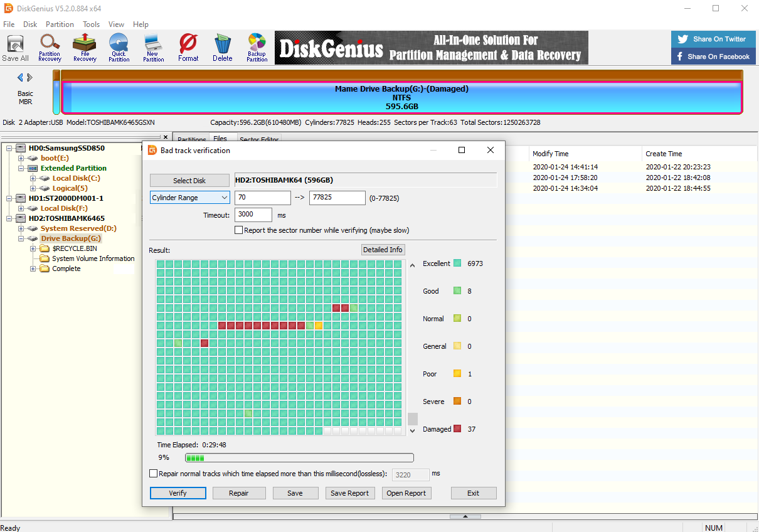The image size is (759, 532).
Task: Click the Format toolbar icon
Action: (x=188, y=48)
